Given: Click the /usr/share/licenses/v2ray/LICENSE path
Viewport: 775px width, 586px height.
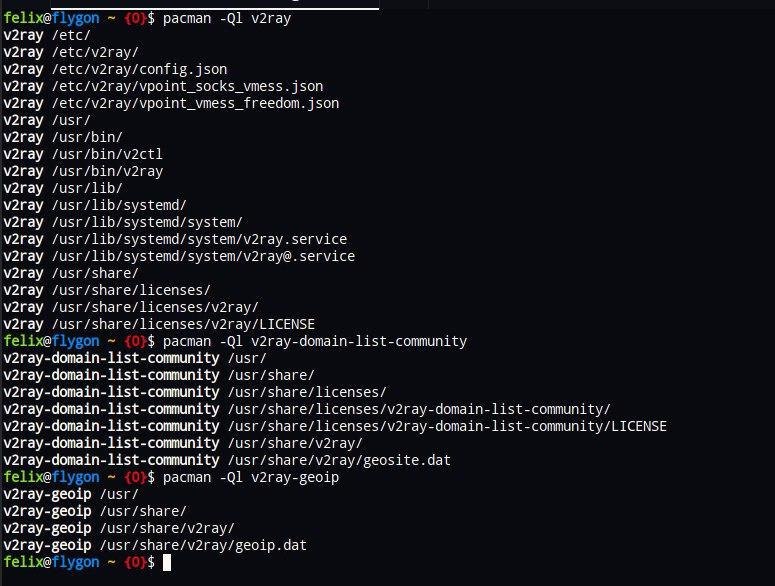Looking at the screenshot, I should click(183, 324).
